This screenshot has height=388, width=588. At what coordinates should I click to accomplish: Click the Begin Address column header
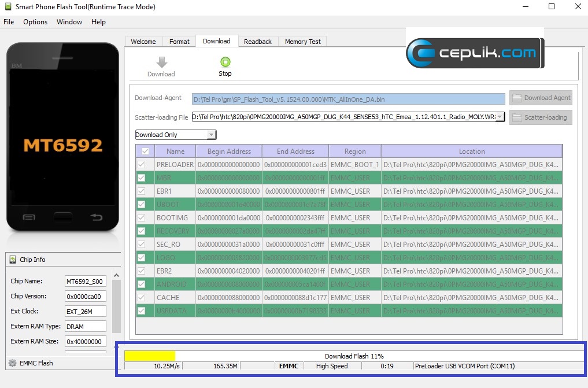click(229, 151)
